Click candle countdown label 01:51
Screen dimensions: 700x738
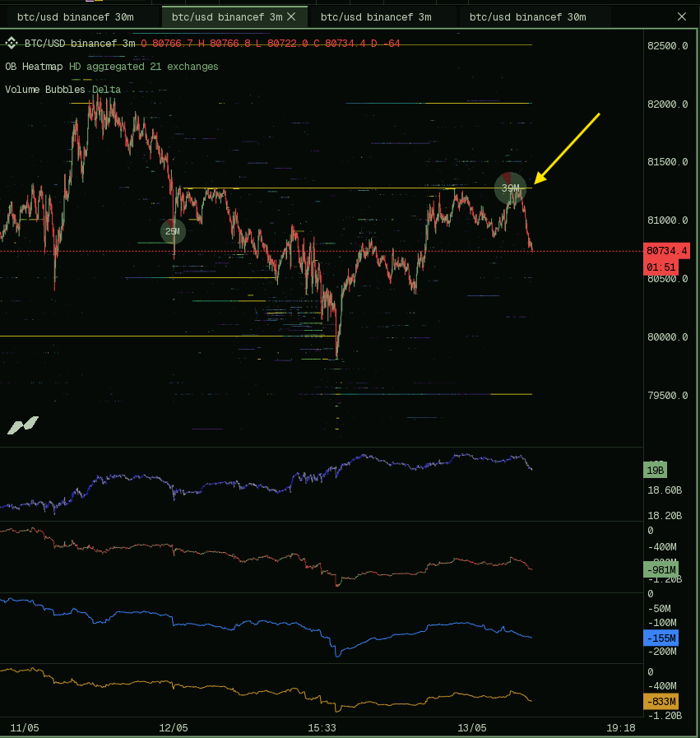pyautogui.click(x=661, y=267)
